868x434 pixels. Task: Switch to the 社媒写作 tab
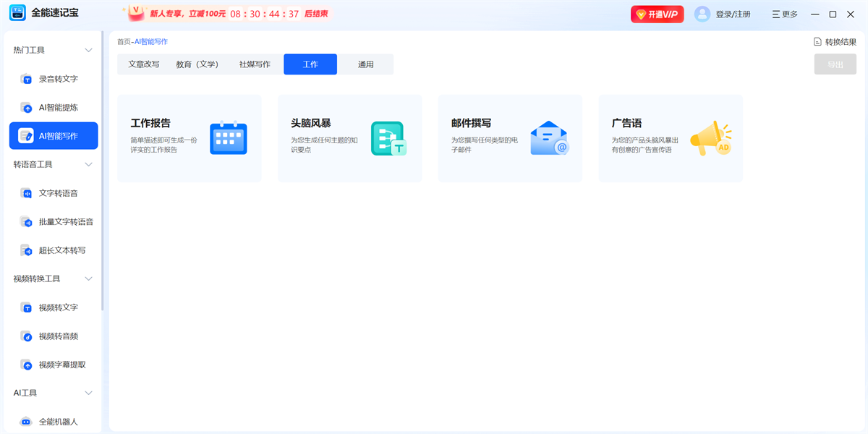(x=255, y=64)
